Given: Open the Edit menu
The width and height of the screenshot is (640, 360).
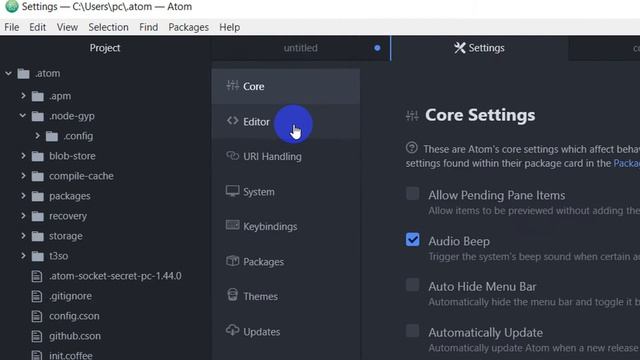Looking at the screenshot, I should [x=38, y=27].
